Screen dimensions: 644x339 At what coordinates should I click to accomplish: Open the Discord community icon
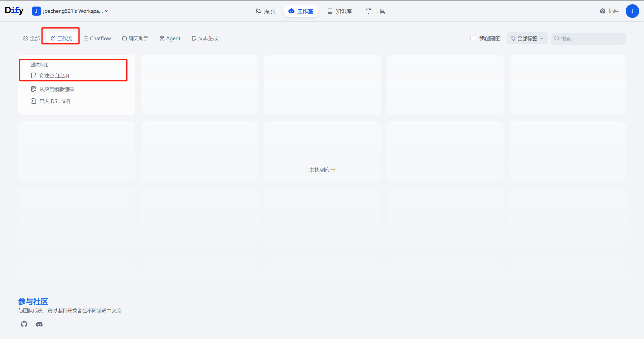point(39,324)
